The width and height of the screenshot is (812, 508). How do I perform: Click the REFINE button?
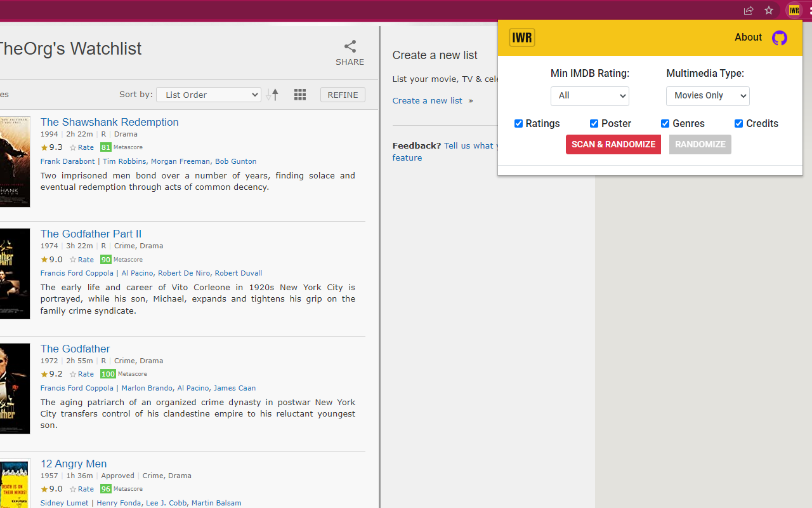[343, 95]
